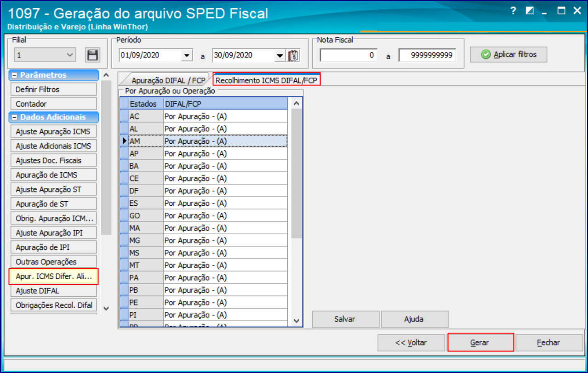Click the Gerar button
Screen dimensions: 588x373
[x=480, y=343]
